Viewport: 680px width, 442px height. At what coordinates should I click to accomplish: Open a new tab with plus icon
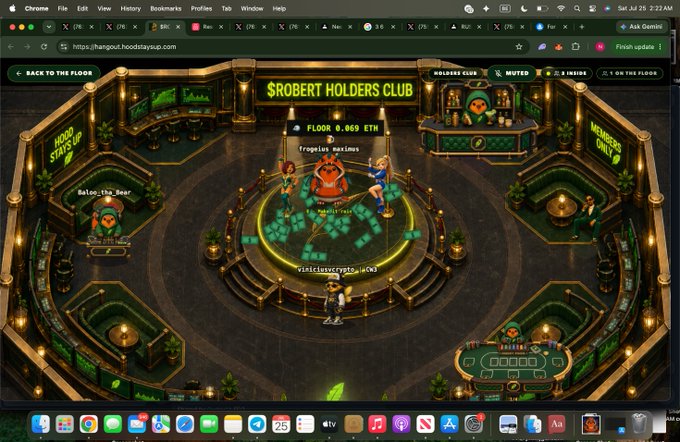582,27
